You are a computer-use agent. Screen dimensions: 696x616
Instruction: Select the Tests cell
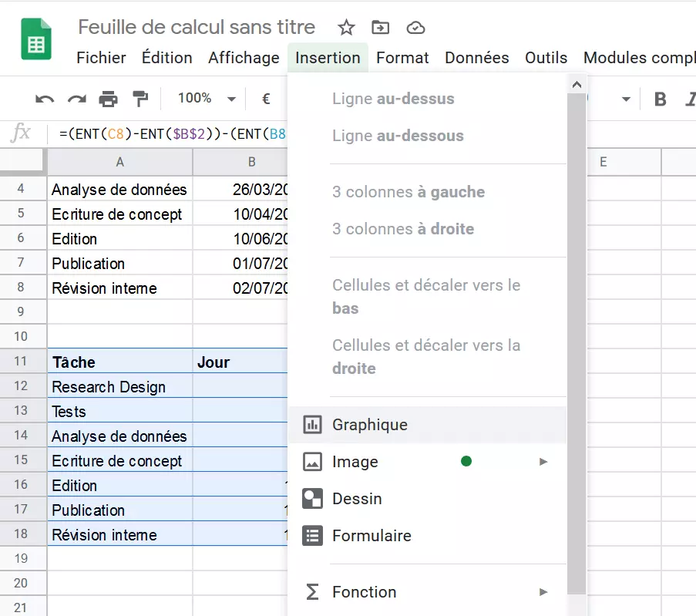(119, 411)
